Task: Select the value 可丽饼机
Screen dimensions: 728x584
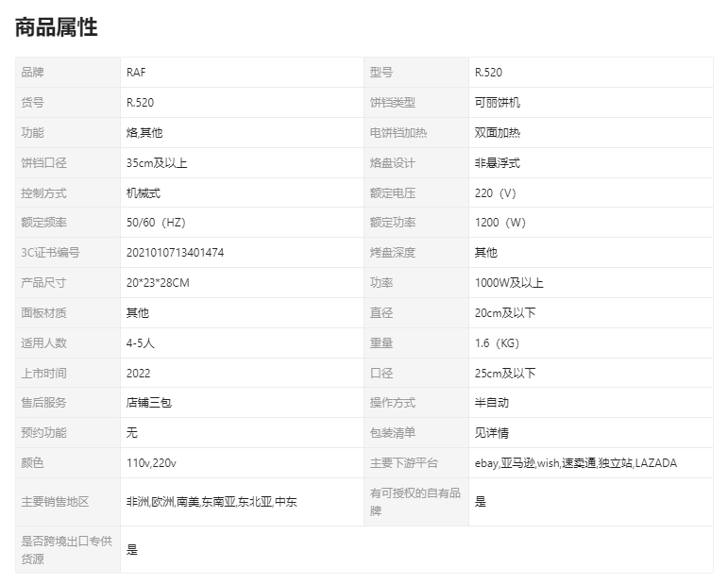Action: click(x=498, y=103)
